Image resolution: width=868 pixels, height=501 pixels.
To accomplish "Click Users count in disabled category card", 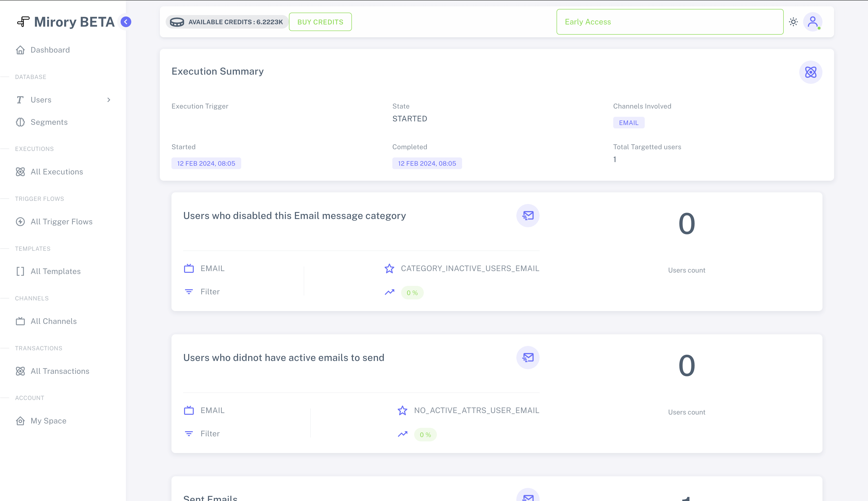I will pos(686,270).
